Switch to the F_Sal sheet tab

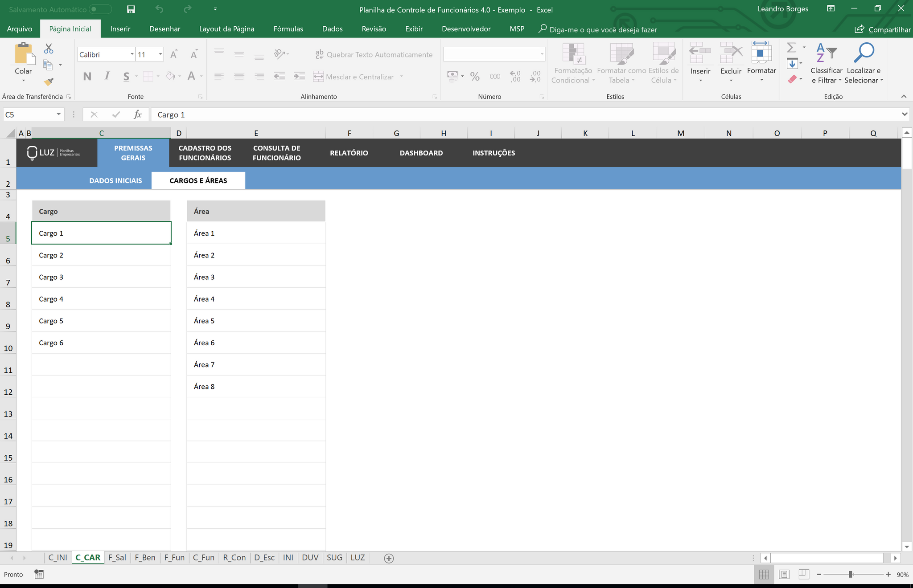pyautogui.click(x=117, y=558)
